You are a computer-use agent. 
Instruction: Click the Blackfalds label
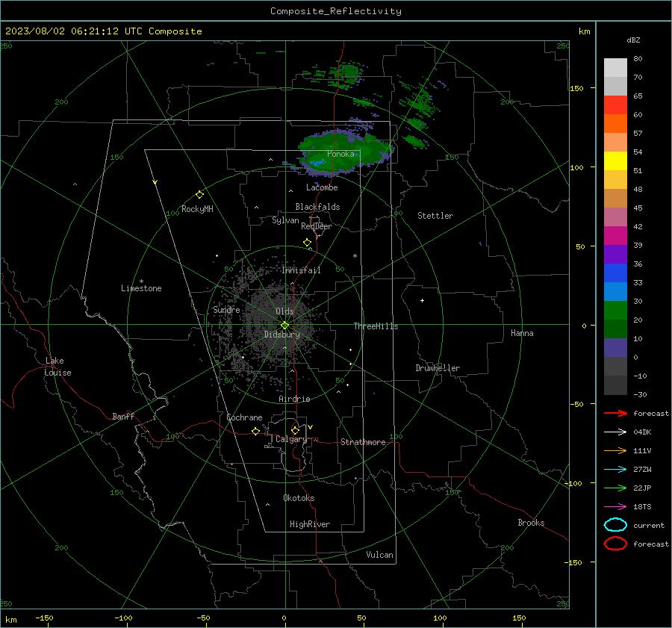(317, 207)
